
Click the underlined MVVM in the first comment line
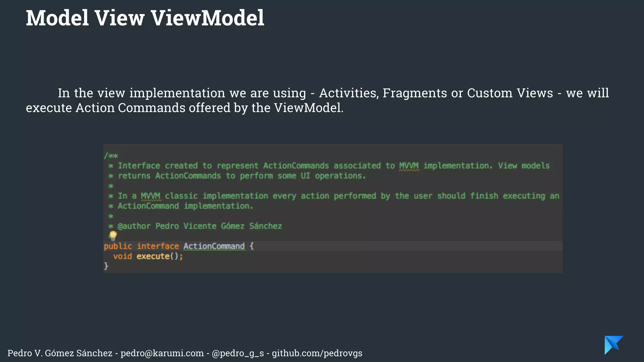pyautogui.click(x=409, y=166)
